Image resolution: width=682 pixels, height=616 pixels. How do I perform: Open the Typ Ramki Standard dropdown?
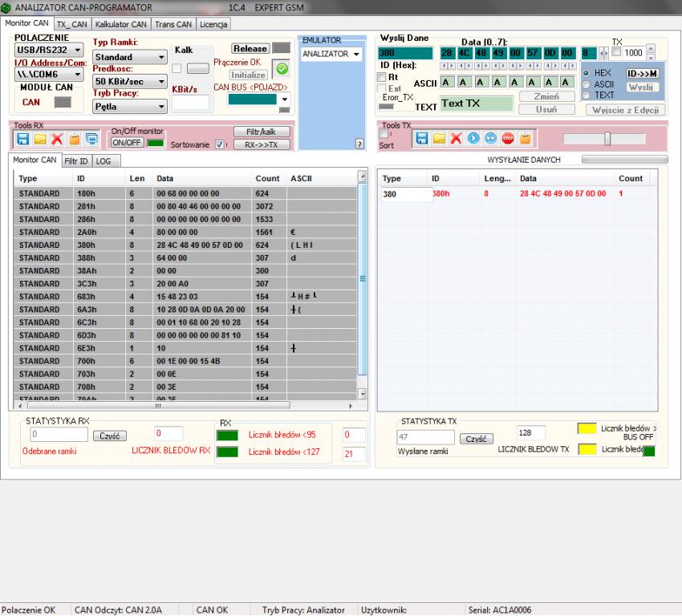[128, 57]
